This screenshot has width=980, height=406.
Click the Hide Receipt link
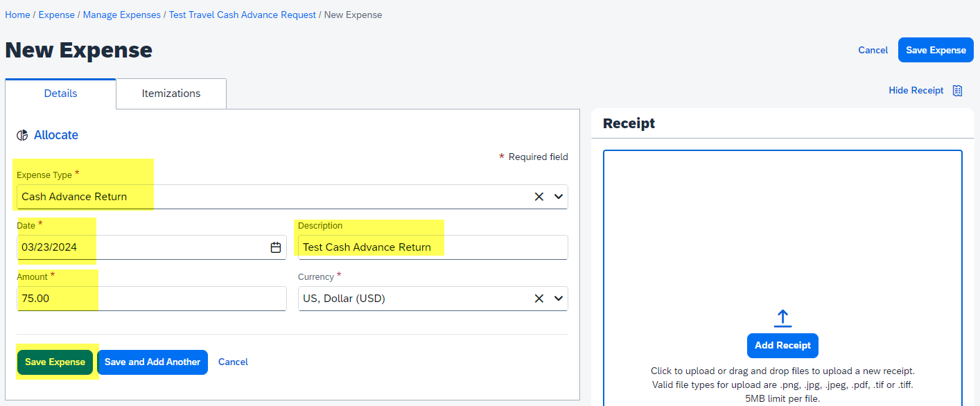(916, 91)
